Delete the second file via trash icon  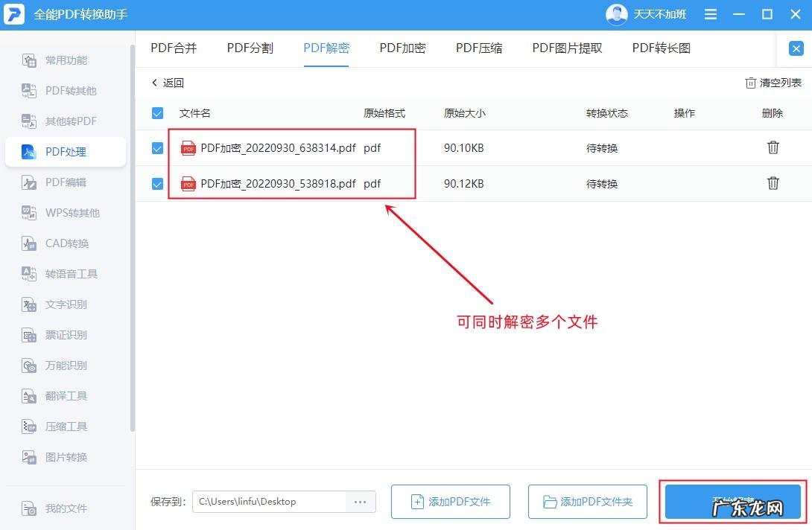point(773,183)
